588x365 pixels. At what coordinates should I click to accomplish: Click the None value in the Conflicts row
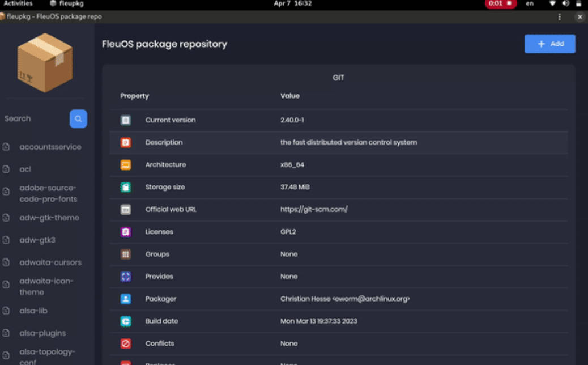[289, 343]
